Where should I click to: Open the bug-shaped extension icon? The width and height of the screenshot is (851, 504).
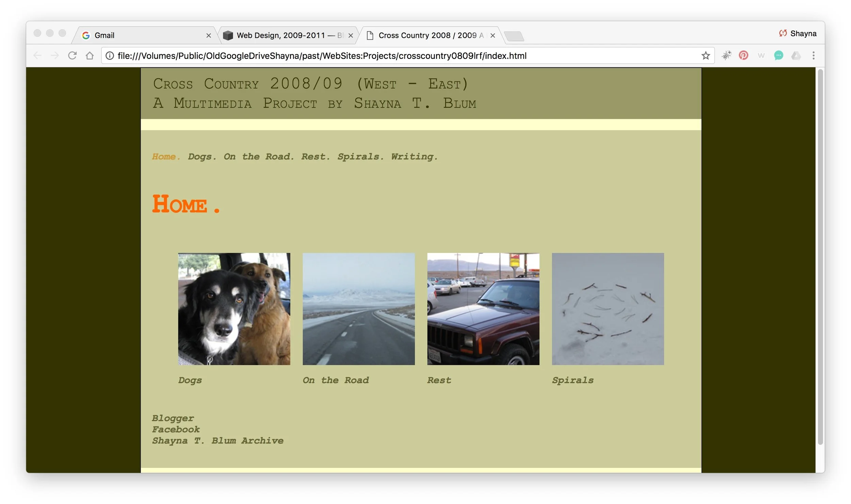726,55
